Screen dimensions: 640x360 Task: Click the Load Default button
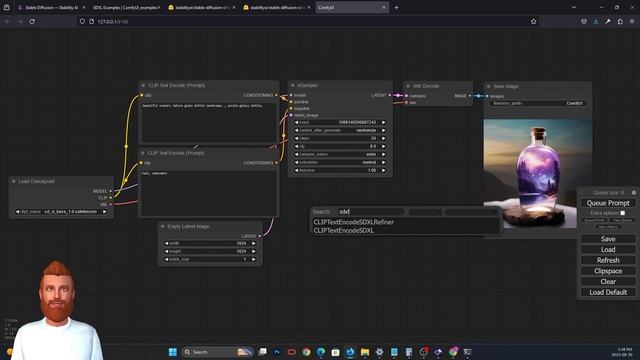click(x=608, y=292)
